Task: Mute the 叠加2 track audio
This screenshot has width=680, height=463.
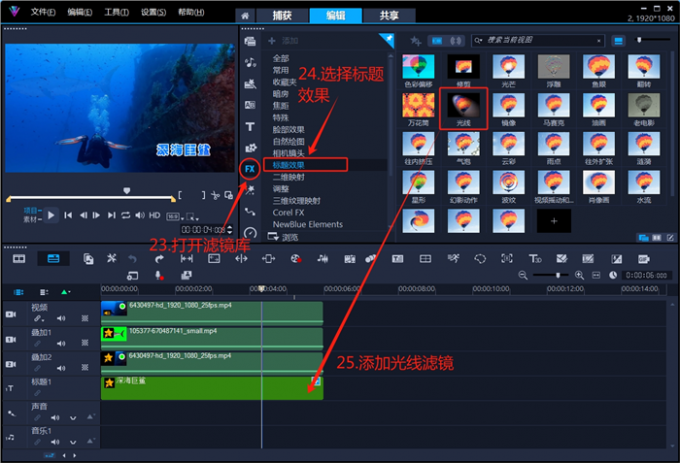Action: pyautogui.click(x=61, y=368)
